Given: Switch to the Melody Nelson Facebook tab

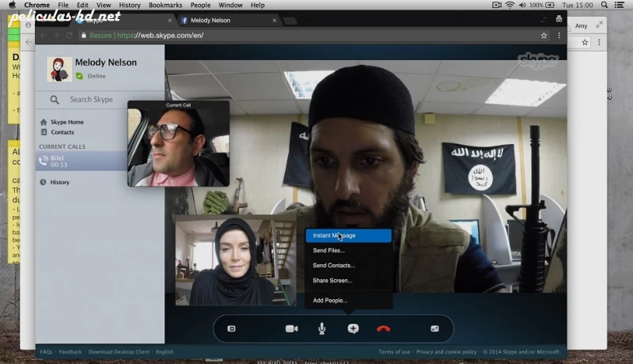Looking at the screenshot, I should pyautogui.click(x=224, y=20).
